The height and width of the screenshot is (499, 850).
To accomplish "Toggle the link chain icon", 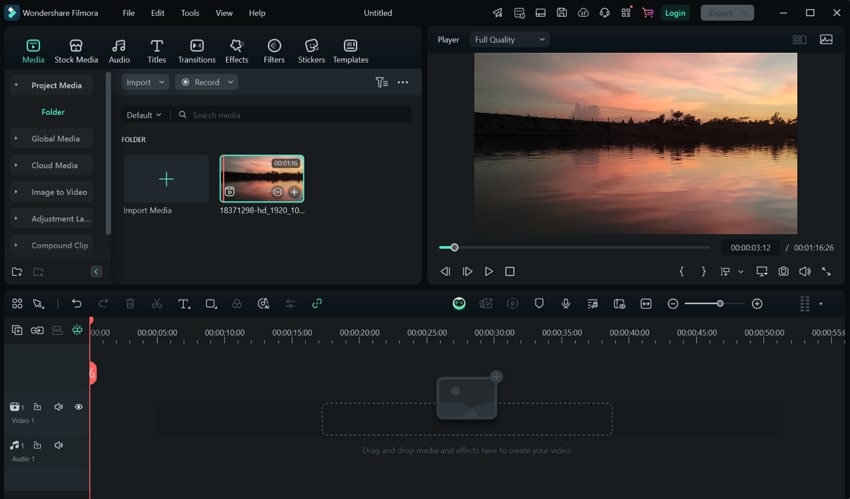I will (317, 304).
